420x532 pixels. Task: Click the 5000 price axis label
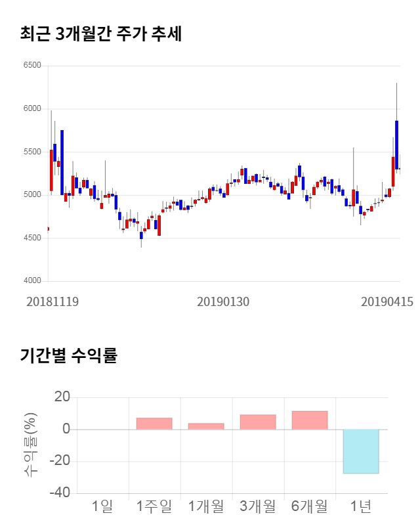pos(31,195)
